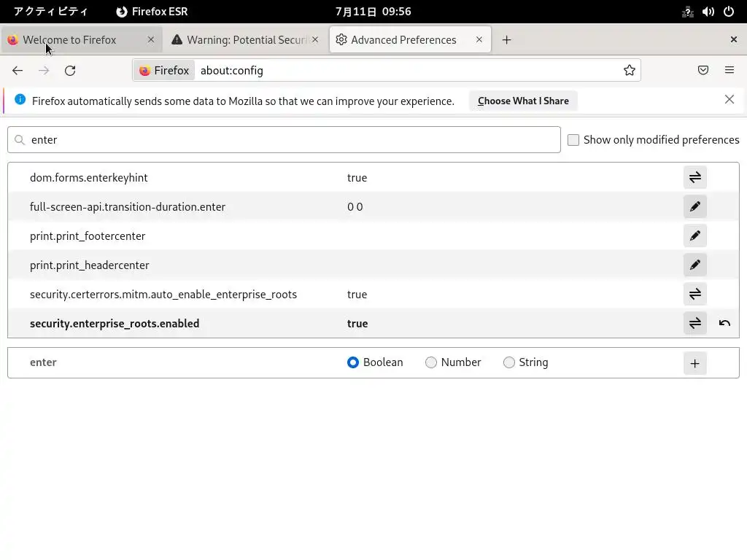
Task: Reset security.enterprise_roots.enabled to default
Action: [724, 323]
